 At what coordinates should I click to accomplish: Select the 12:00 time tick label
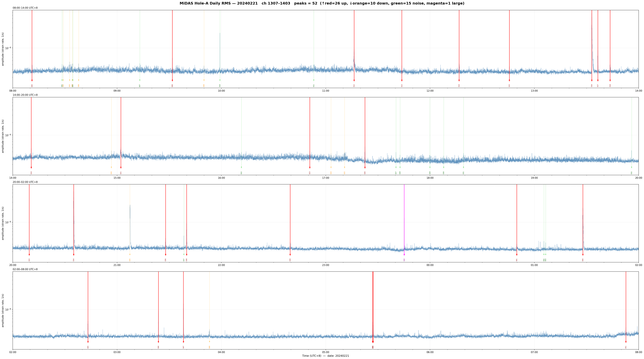pos(430,91)
